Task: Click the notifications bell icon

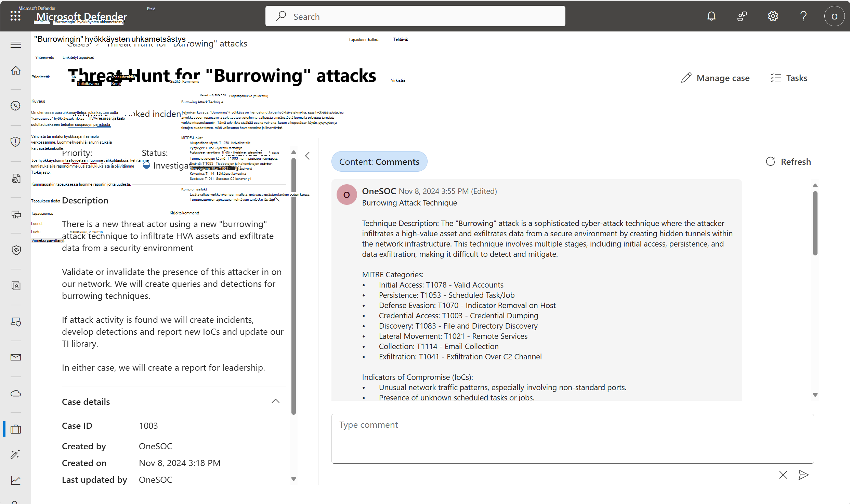Action: [711, 16]
